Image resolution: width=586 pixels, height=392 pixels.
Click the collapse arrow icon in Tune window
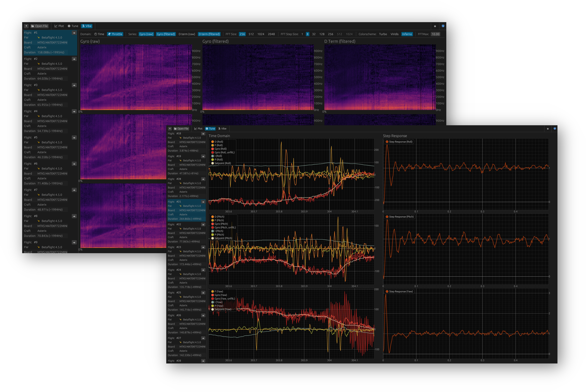(170, 129)
